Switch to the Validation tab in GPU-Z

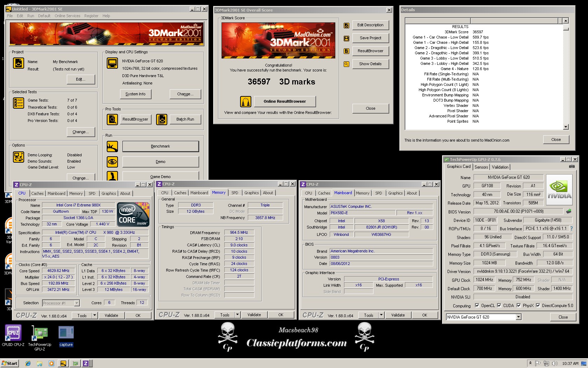click(500, 167)
